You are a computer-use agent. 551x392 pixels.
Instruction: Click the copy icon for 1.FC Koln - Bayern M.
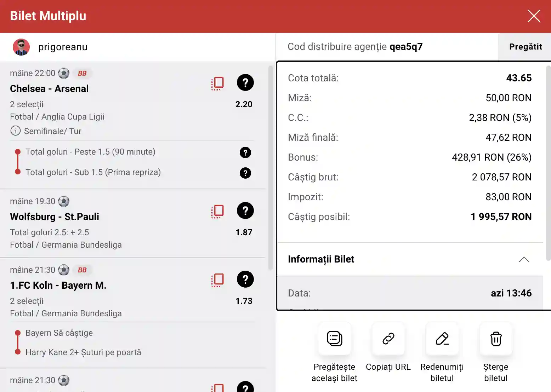[217, 280]
